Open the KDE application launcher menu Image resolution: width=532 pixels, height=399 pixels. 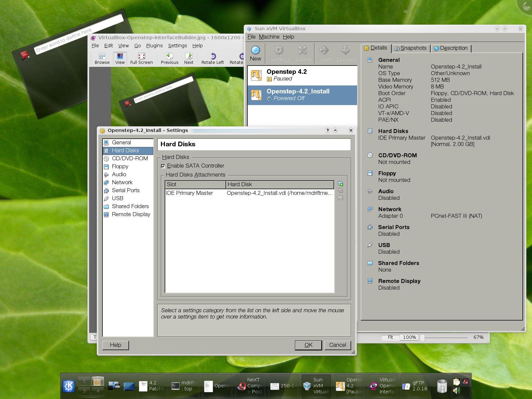pyautogui.click(x=69, y=386)
